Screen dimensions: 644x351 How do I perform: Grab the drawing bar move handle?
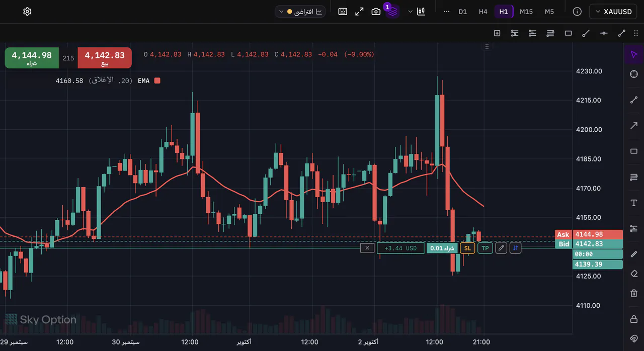pos(636,33)
